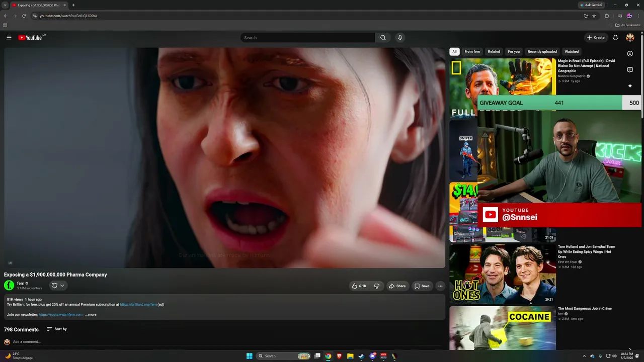Click the Windows taskbar Search box
The image size is (644, 362).
[283, 356]
